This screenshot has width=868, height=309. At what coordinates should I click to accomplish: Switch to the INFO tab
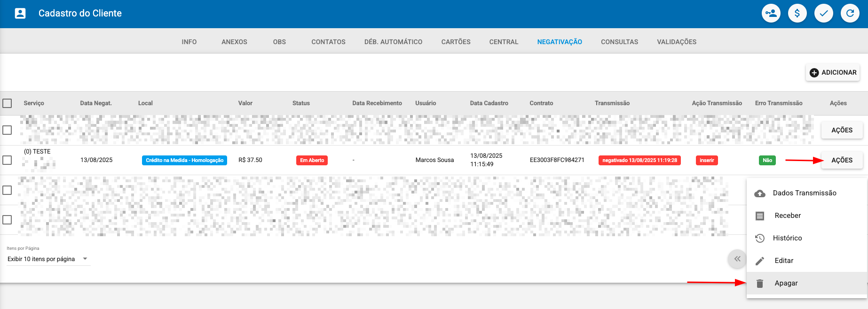[189, 42]
